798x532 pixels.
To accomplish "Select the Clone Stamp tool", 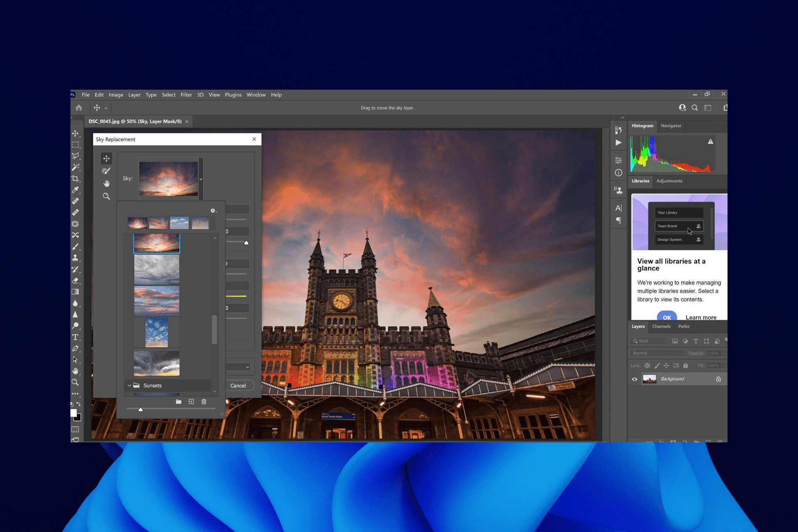I will pos(76,258).
